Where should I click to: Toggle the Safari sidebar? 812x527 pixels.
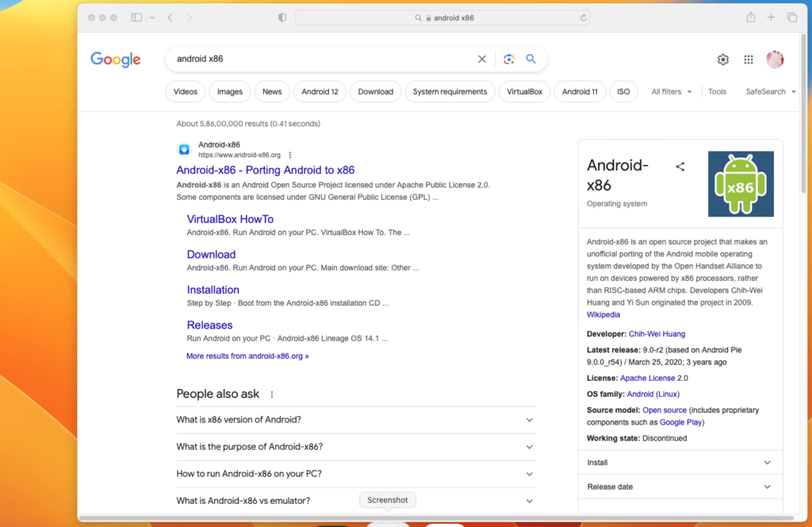click(136, 17)
